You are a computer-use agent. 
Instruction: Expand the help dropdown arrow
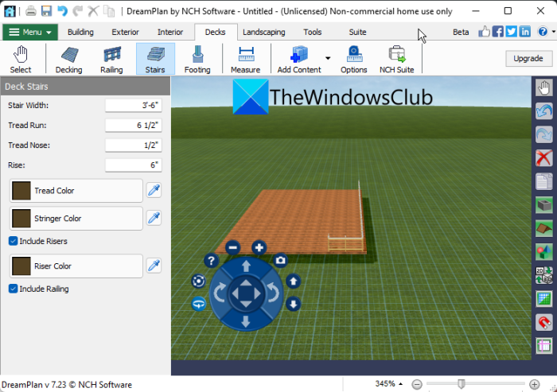554,32
